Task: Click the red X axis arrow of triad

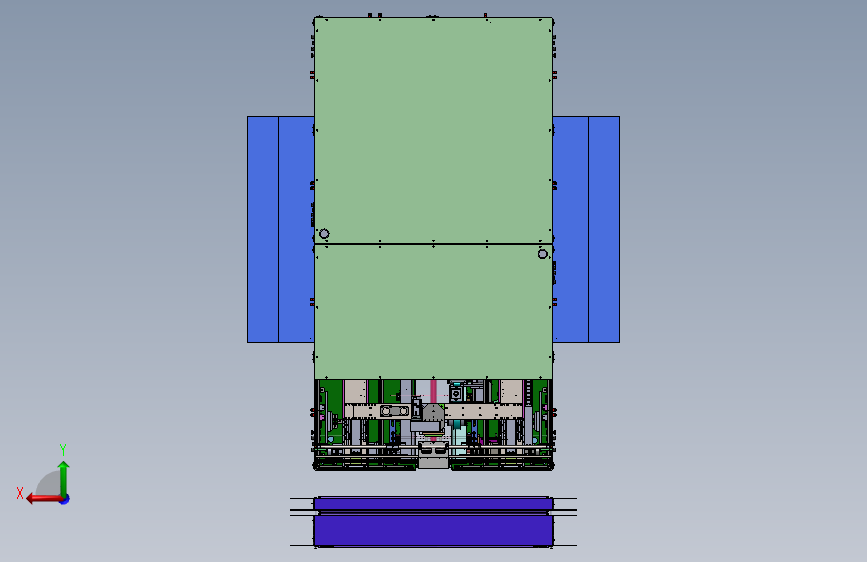Action: (x=43, y=499)
